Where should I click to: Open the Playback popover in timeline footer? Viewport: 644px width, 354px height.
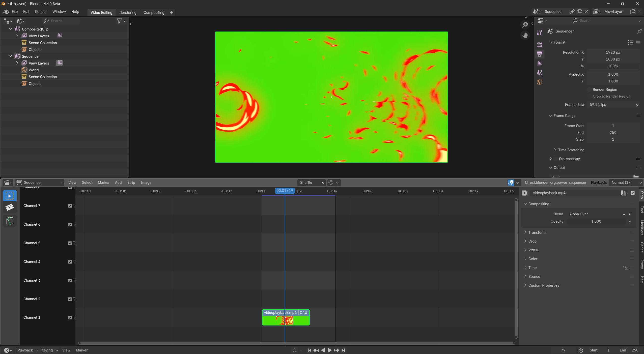(27, 350)
